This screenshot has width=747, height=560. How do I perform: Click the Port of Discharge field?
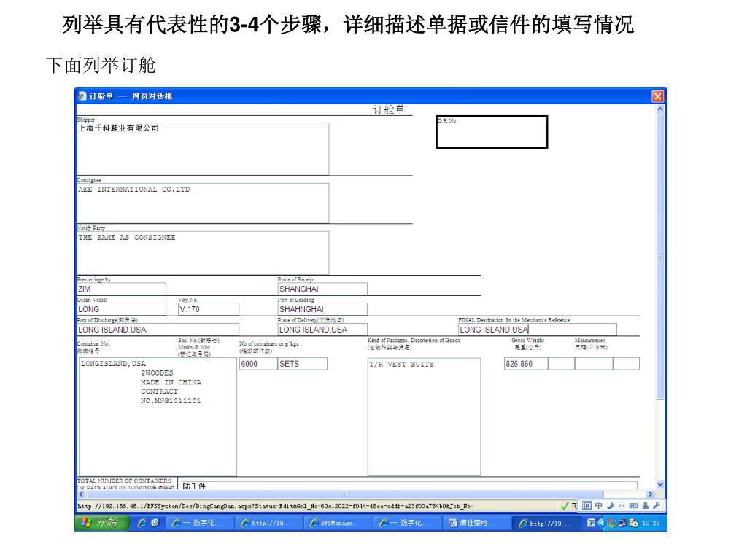coord(158,330)
